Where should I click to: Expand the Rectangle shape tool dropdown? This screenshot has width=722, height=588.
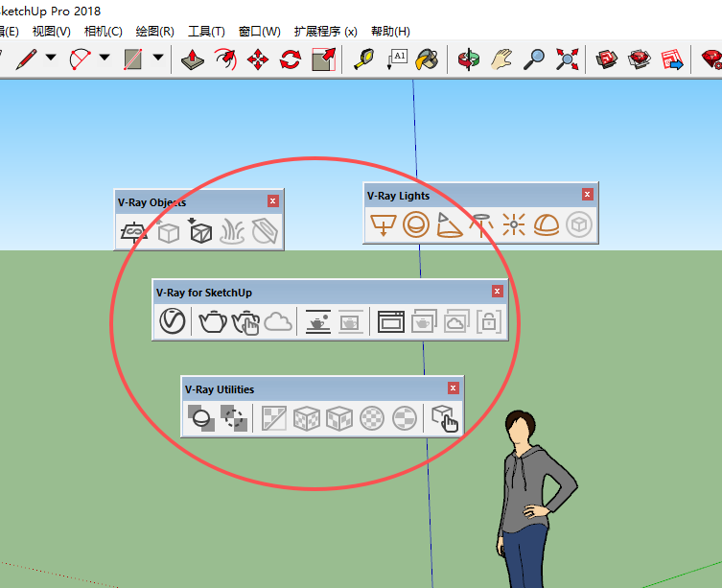pos(158,58)
